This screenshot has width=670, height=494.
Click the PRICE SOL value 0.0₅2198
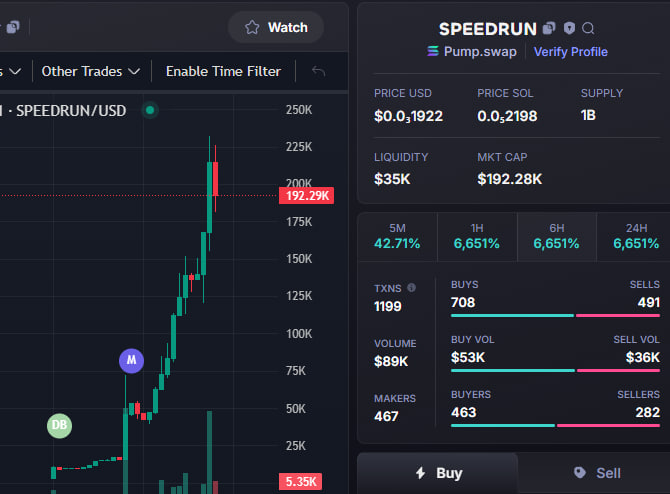click(507, 116)
